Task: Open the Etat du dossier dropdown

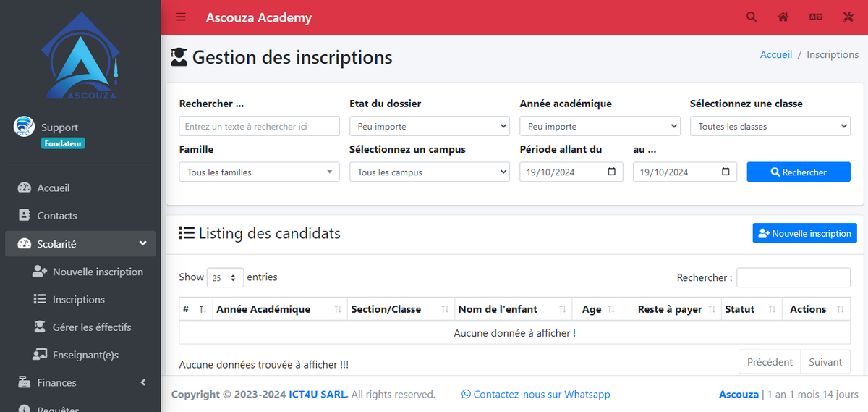Action: tap(430, 126)
